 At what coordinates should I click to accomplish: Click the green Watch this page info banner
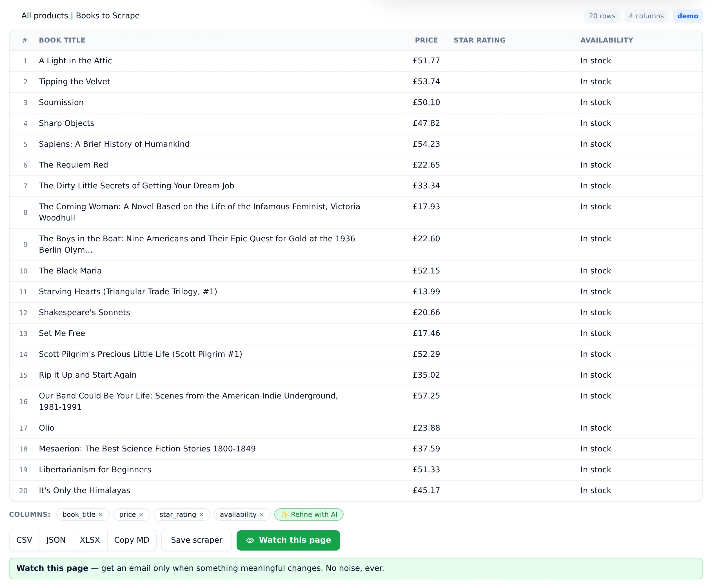pos(356,569)
